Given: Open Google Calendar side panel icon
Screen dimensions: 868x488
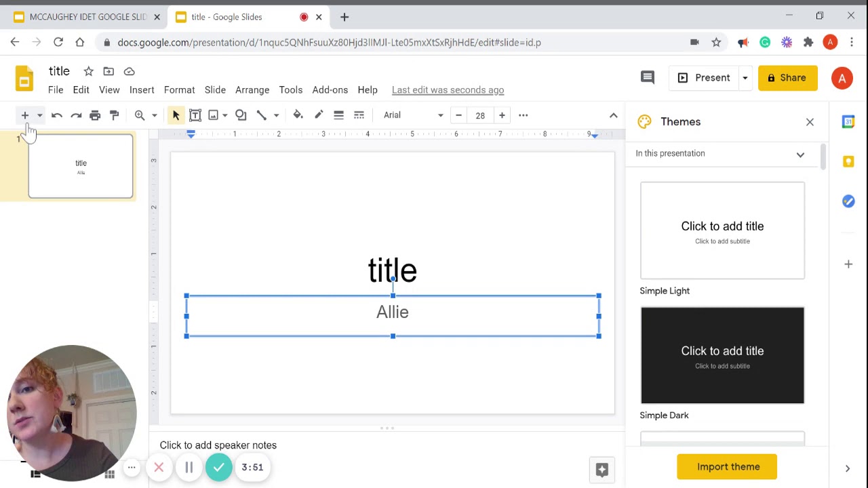Looking at the screenshot, I should coord(848,122).
